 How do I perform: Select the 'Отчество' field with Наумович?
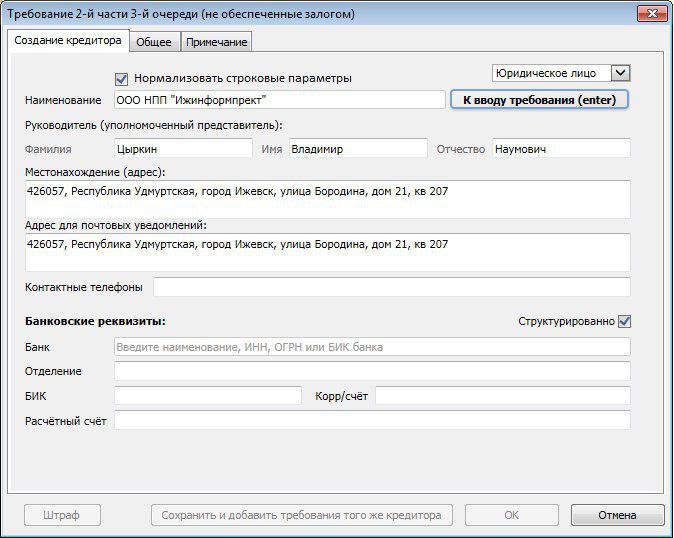pos(560,149)
